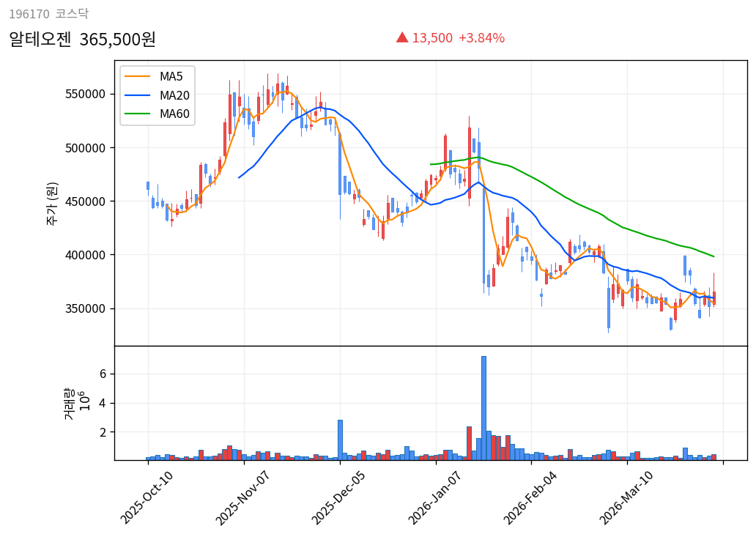Click the orange MA5 legend line
Image resolution: width=756 pixels, height=537 pixels.
point(137,77)
